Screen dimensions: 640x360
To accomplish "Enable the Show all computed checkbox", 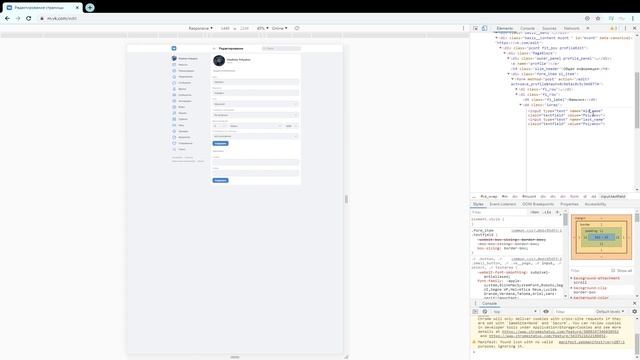I will click(x=613, y=271).
